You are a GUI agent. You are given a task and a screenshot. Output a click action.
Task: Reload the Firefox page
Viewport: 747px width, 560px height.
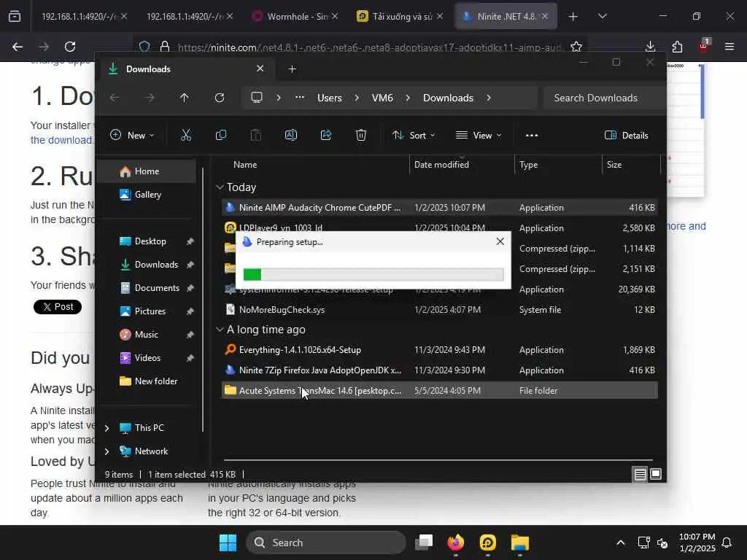click(70, 47)
